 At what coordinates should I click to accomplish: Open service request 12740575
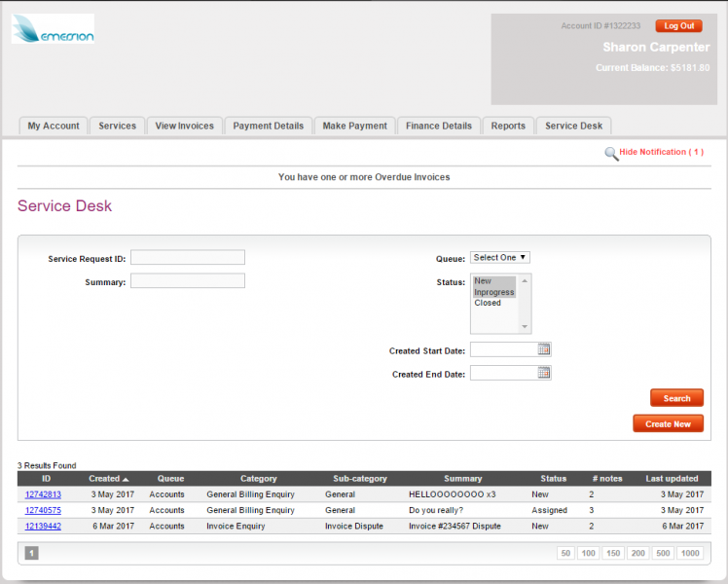[x=43, y=510]
